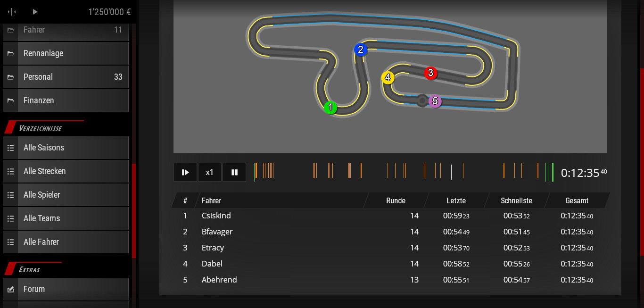Pause the race replay
The height and width of the screenshot is (308, 644).
coord(234,172)
